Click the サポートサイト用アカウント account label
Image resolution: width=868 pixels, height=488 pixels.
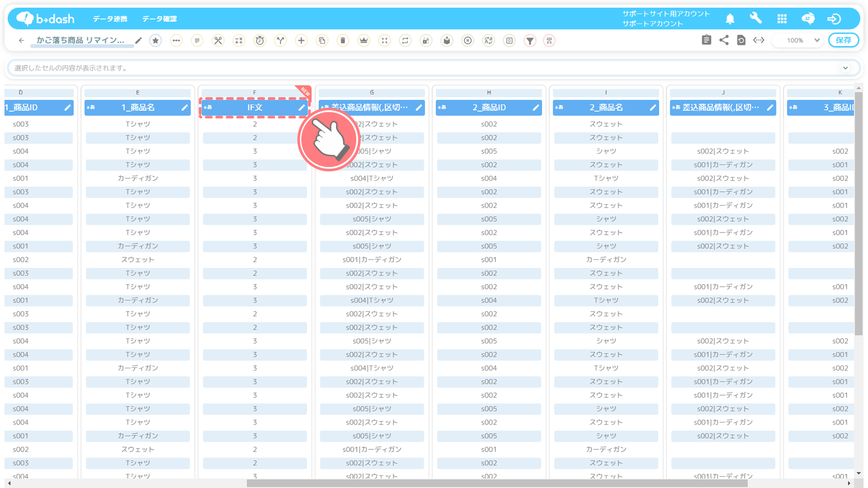[x=666, y=14]
